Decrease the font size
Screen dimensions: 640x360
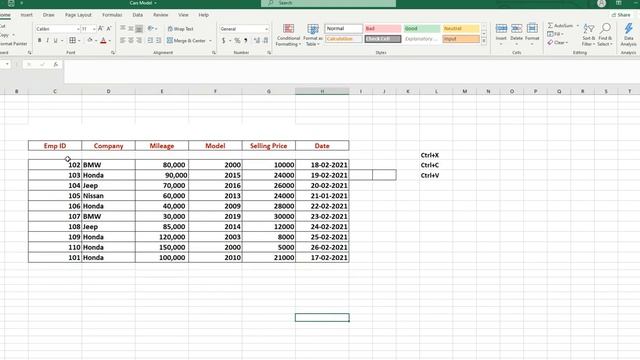(109, 29)
